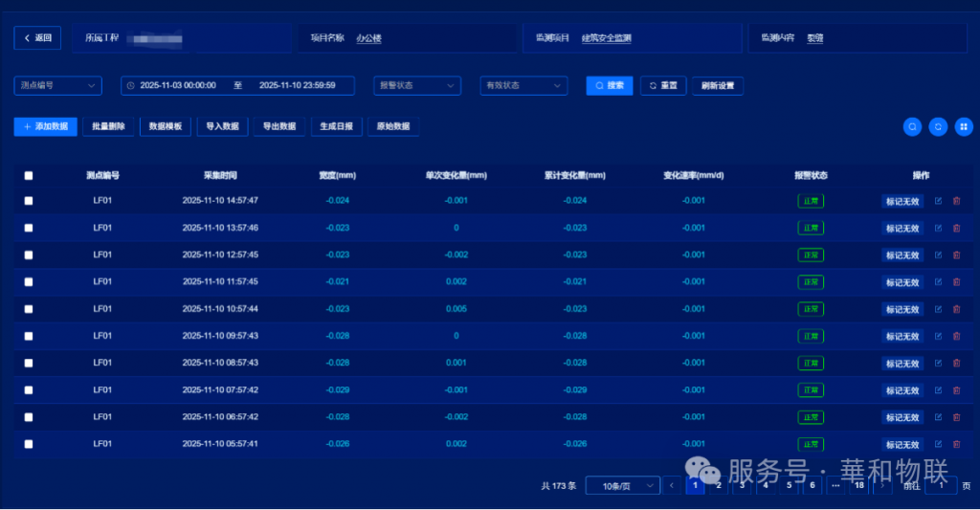
Task: Check the 14:57:47 row checkbox
Action: [28, 201]
